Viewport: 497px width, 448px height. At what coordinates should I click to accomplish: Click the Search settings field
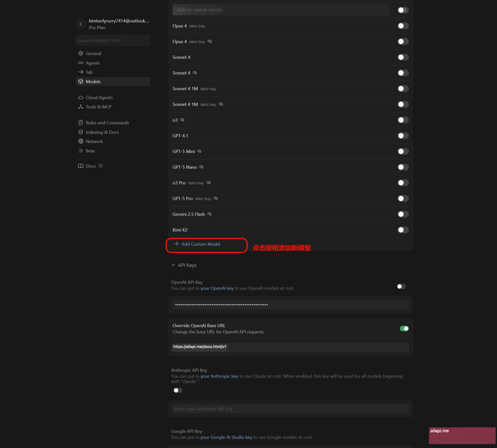click(x=113, y=40)
